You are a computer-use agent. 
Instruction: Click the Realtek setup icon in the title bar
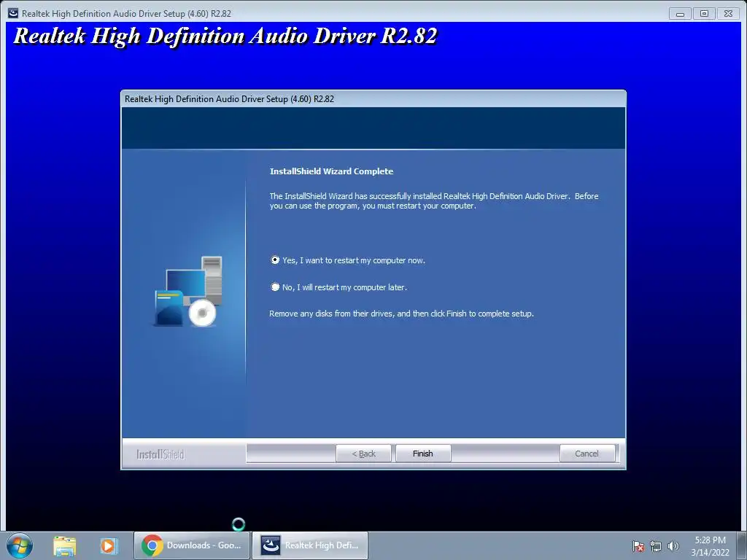pos(13,13)
